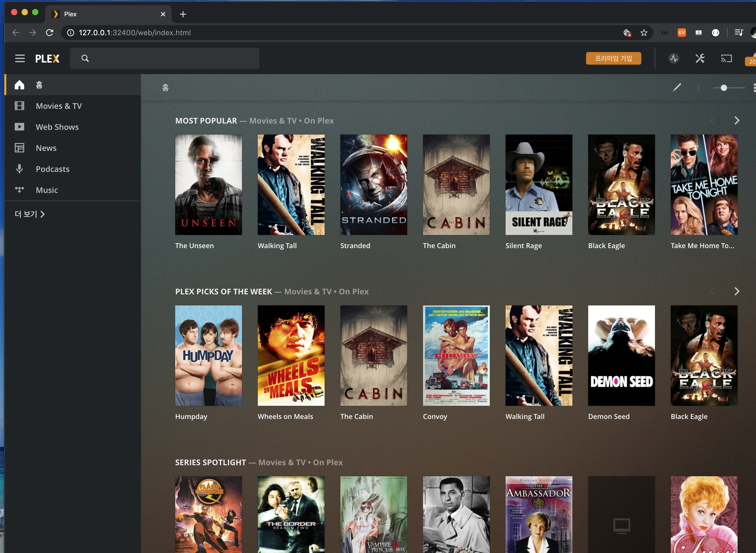
Task: Click the browser back arrow
Action: coord(16,33)
